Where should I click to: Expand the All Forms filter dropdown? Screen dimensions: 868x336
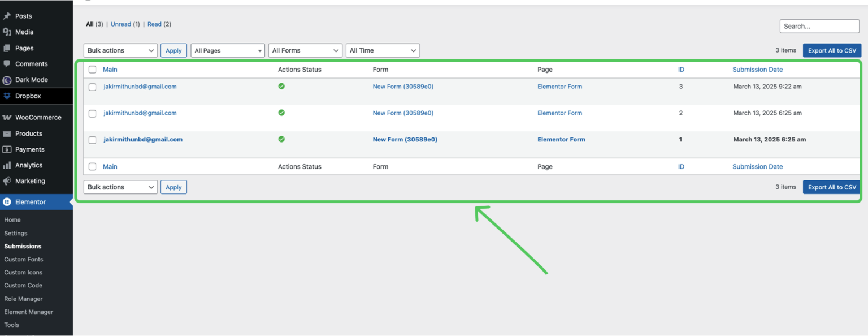tap(305, 50)
